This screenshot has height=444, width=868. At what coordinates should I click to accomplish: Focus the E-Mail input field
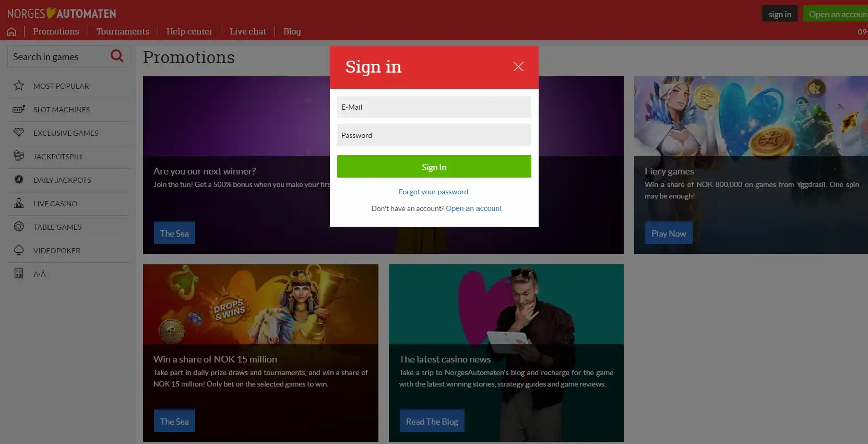(434, 107)
